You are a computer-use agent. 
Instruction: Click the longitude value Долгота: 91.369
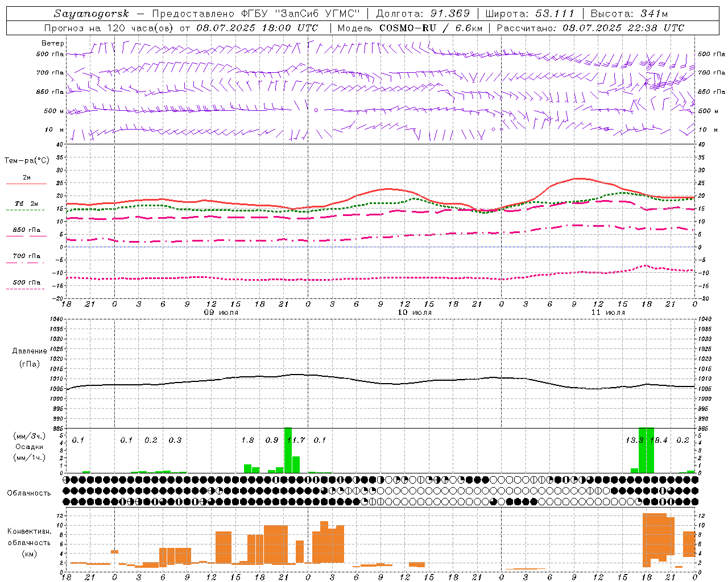(423, 14)
